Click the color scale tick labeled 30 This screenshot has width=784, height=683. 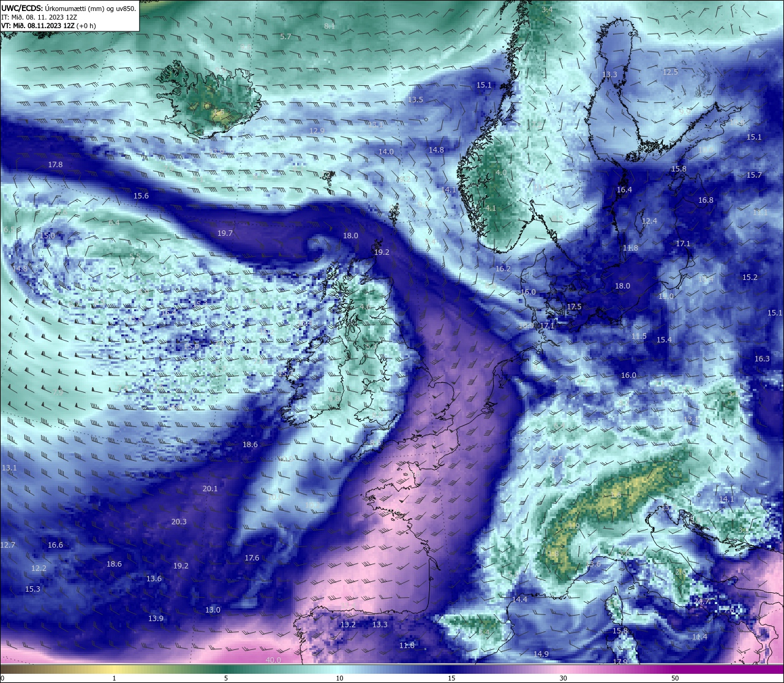click(563, 678)
